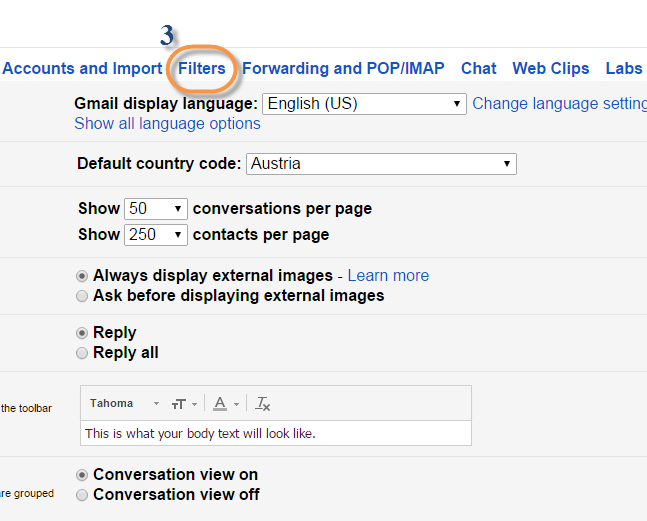This screenshot has width=647, height=521.
Task: Select Ask before displaying external images
Action: point(82,296)
